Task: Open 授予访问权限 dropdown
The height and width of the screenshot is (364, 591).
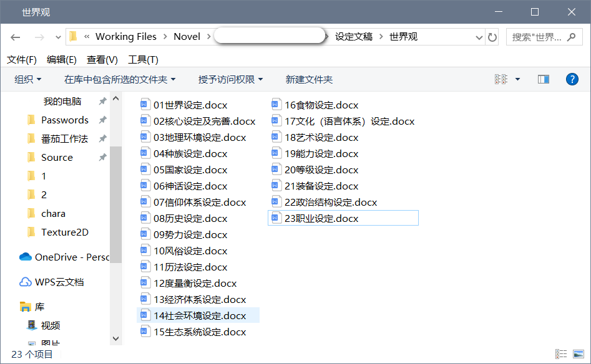Action: pyautogui.click(x=230, y=79)
